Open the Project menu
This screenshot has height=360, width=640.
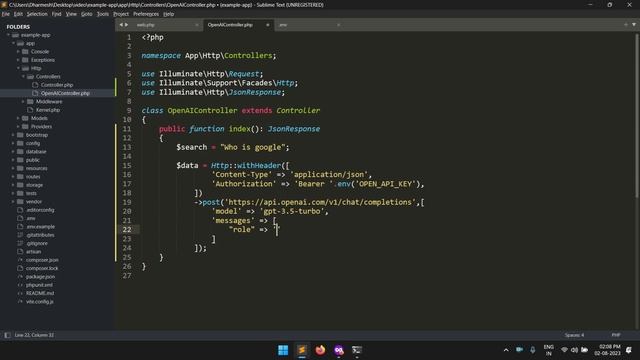click(121, 14)
